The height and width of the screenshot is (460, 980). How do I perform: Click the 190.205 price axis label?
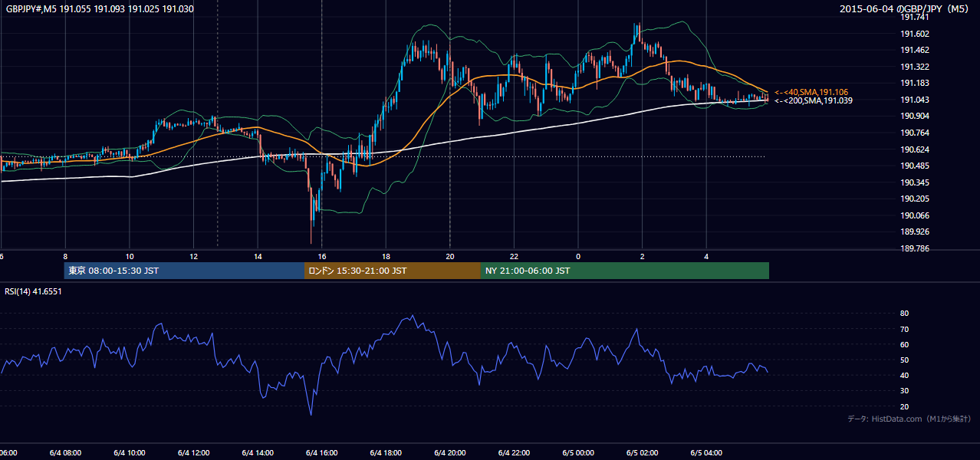click(x=915, y=199)
